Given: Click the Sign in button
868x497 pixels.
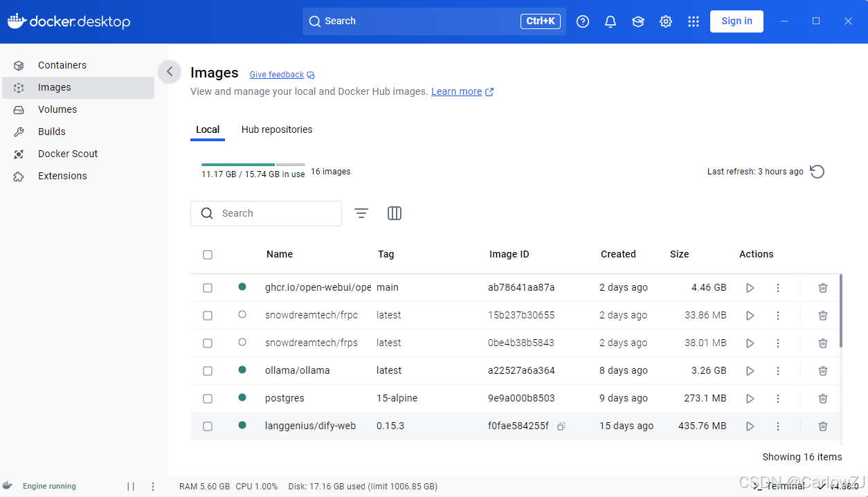Looking at the screenshot, I should [736, 21].
